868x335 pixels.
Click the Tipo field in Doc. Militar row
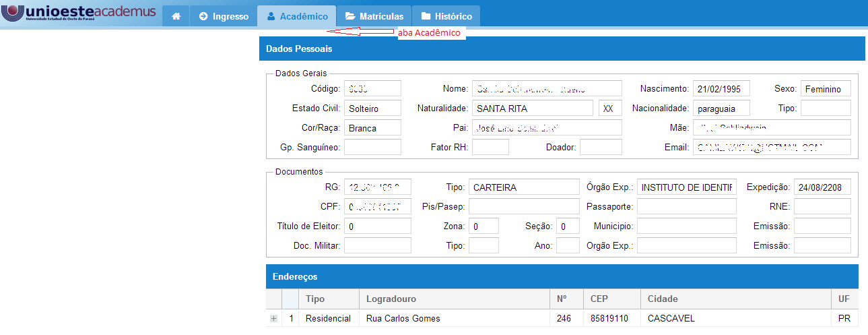point(483,246)
